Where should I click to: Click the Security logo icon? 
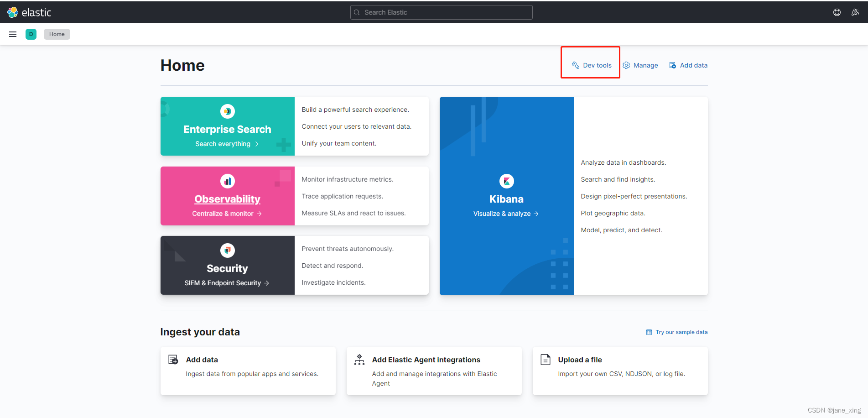(x=228, y=251)
